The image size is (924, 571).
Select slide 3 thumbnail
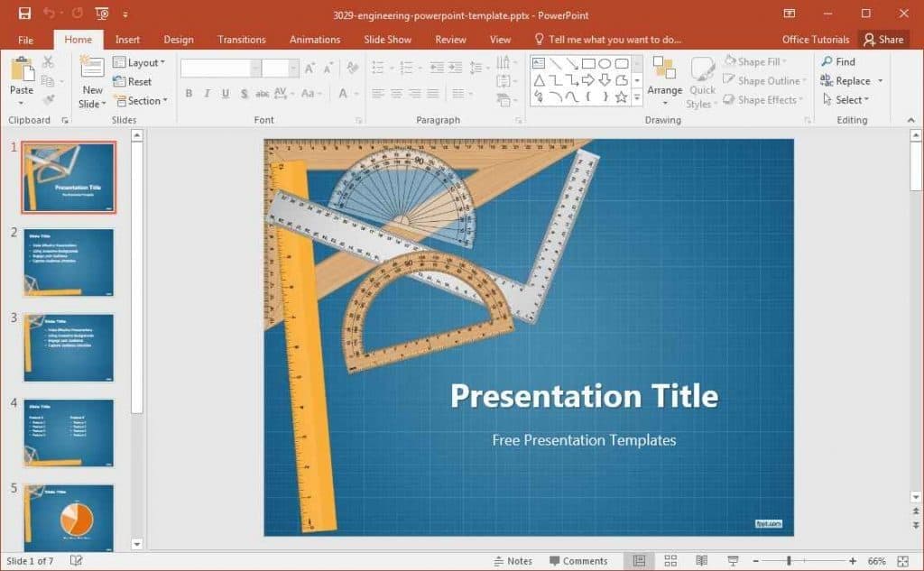tap(69, 347)
